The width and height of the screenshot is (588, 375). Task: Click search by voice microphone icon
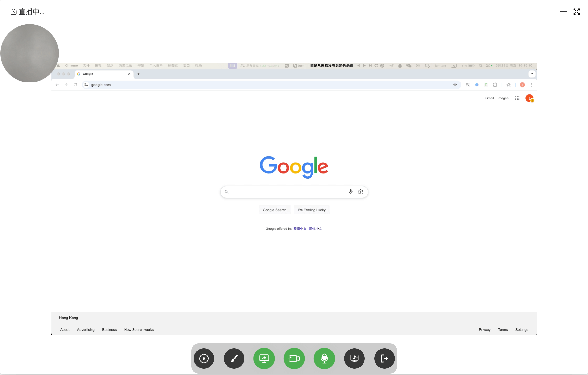350,192
